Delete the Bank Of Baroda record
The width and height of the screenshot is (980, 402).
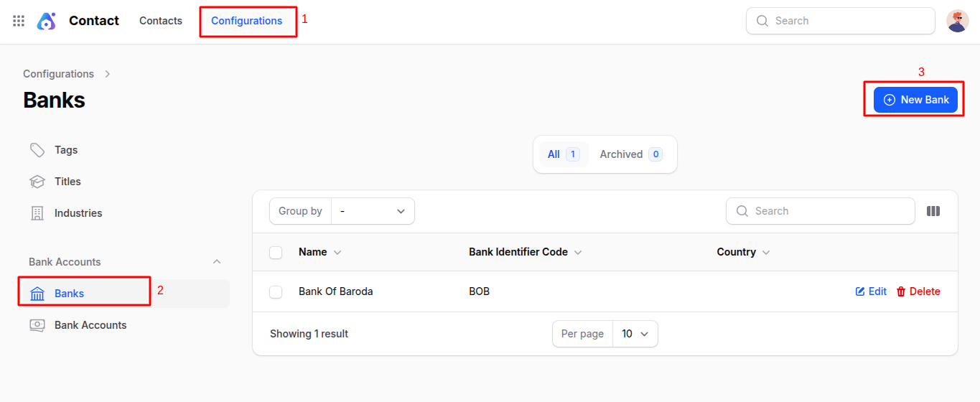[x=918, y=291]
